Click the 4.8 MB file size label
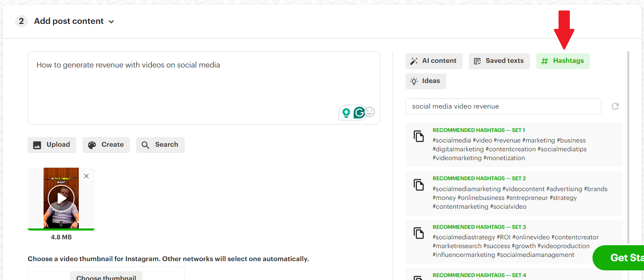This screenshot has width=644, height=280. (x=61, y=237)
